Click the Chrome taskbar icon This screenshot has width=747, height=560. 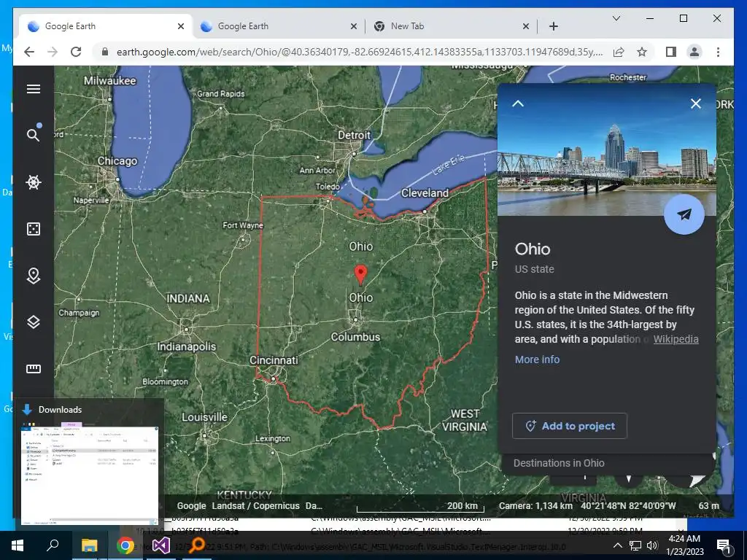(x=125, y=545)
